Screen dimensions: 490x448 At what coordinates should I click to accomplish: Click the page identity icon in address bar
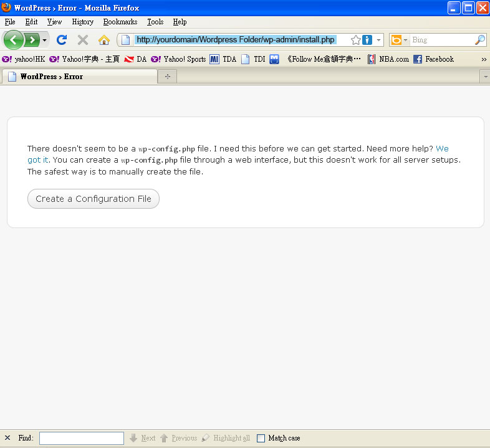(x=126, y=40)
